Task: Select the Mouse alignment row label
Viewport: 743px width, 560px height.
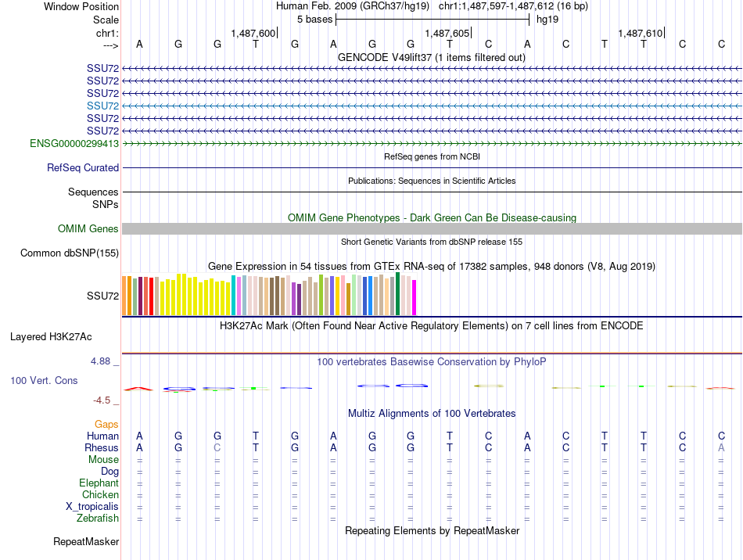Action: point(103,460)
